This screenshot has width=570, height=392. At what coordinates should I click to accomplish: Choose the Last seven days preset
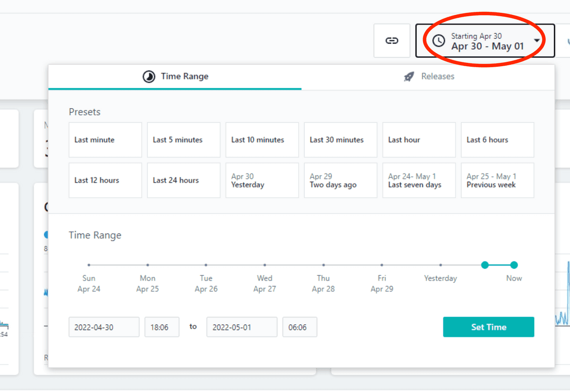click(x=419, y=180)
